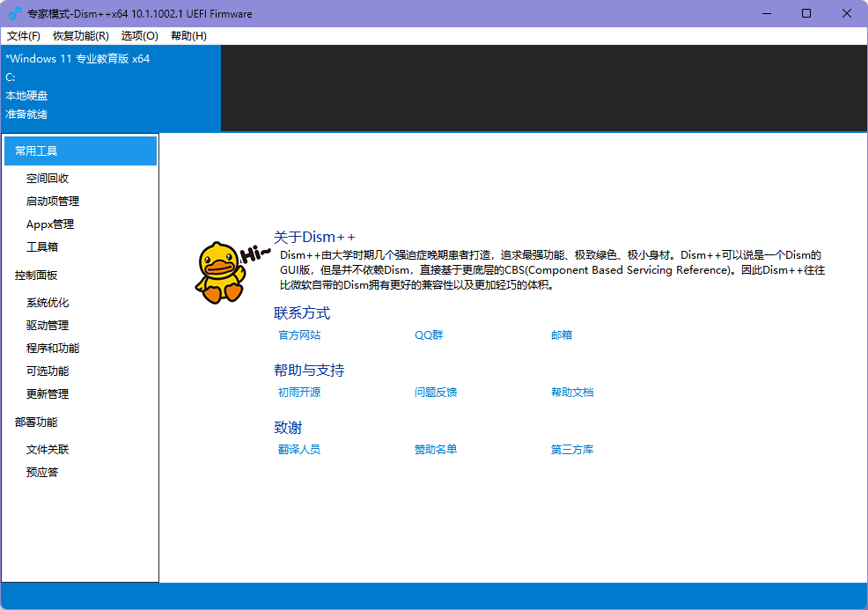Choose 更新管理 in the sidebar
Screen dimensions: 868x610
click(48, 394)
